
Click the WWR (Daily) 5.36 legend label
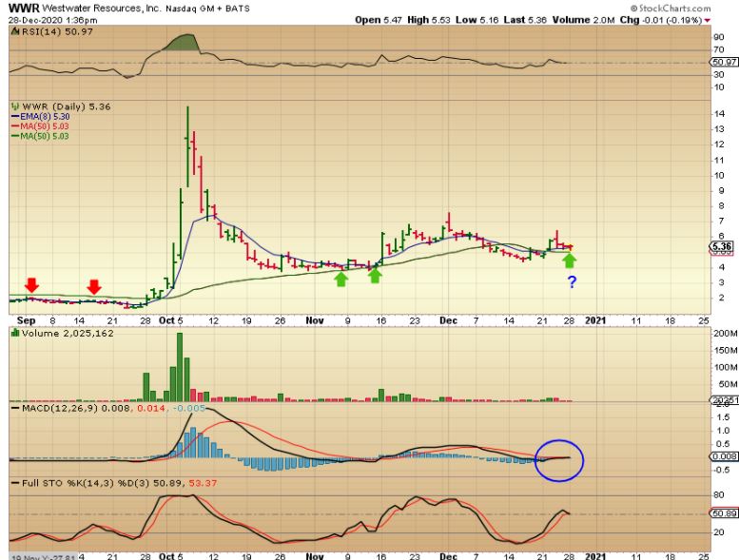tap(67, 106)
